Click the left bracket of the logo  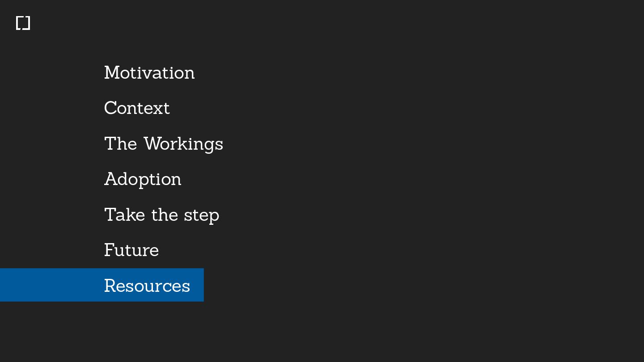coord(18,23)
